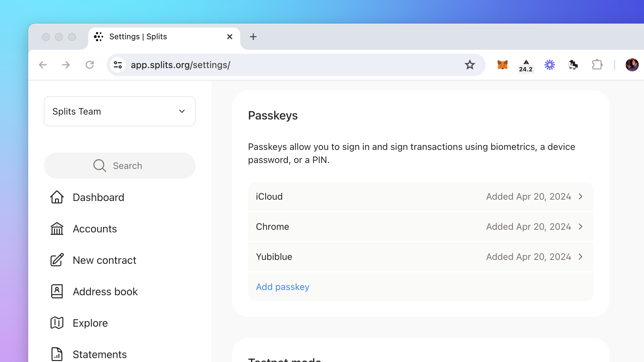This screenshot has width=644, height=362.
Task: Click the Address book contact icon
Action: (57, 291)
